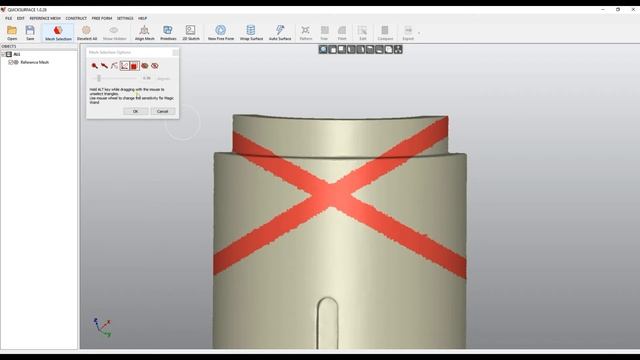The width and height of the screenshot is (640, 360).
Task: Click the fourth view orientation icon
Action: point(351,49)
